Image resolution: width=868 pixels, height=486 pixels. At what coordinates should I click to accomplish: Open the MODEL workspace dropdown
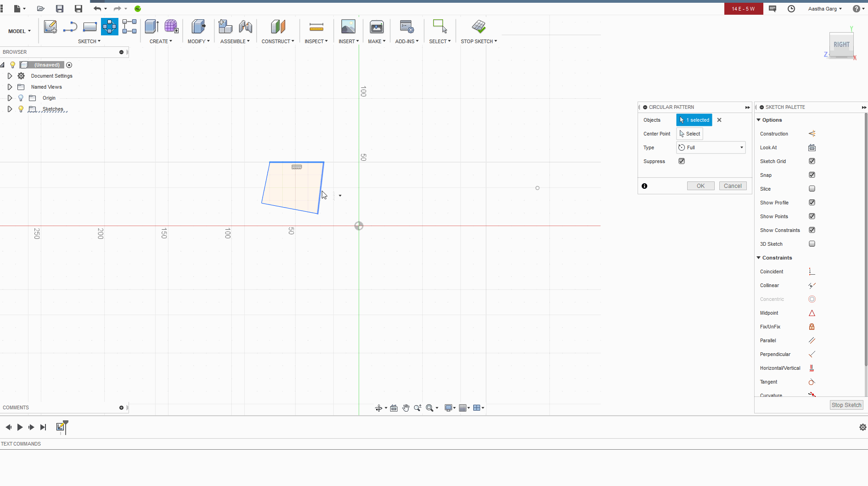pyautogui.click(x=19, y=31)
